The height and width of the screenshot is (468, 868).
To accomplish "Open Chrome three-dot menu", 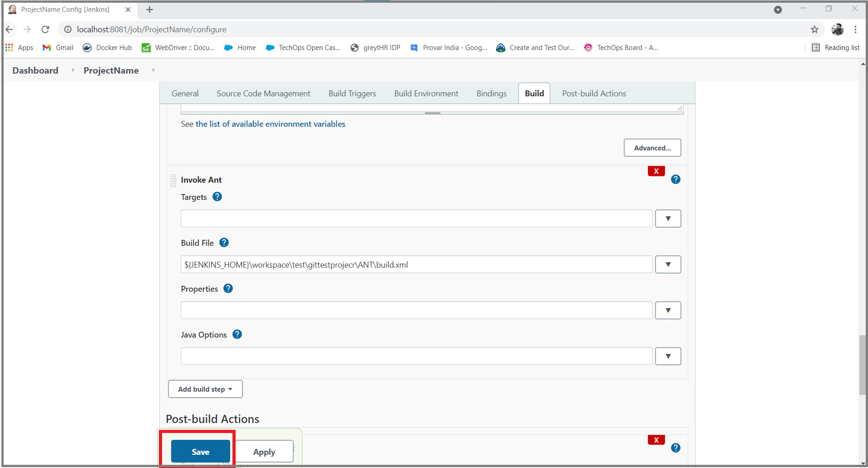I will (855, 30).
